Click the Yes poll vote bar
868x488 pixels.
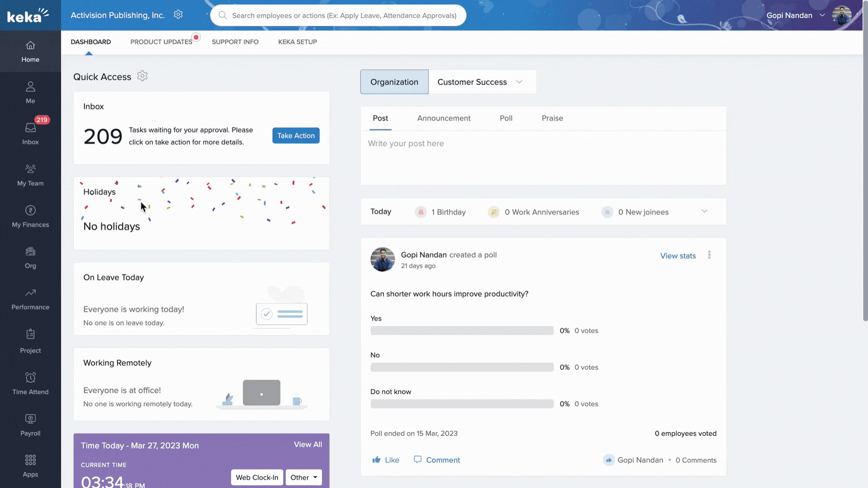[x=462, y=331]
